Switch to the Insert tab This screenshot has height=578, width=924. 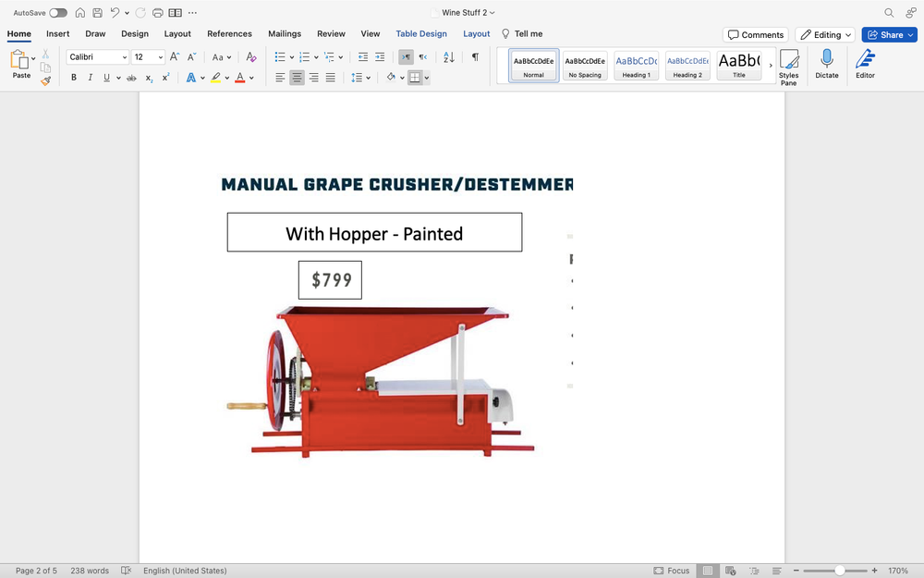point(57,34)
